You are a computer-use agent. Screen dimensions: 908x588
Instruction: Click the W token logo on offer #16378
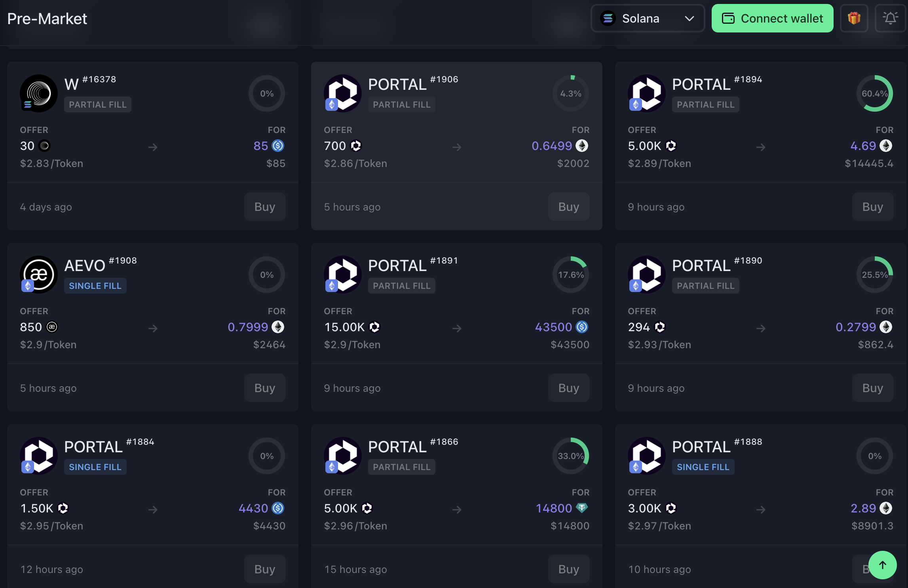[39, 93]
